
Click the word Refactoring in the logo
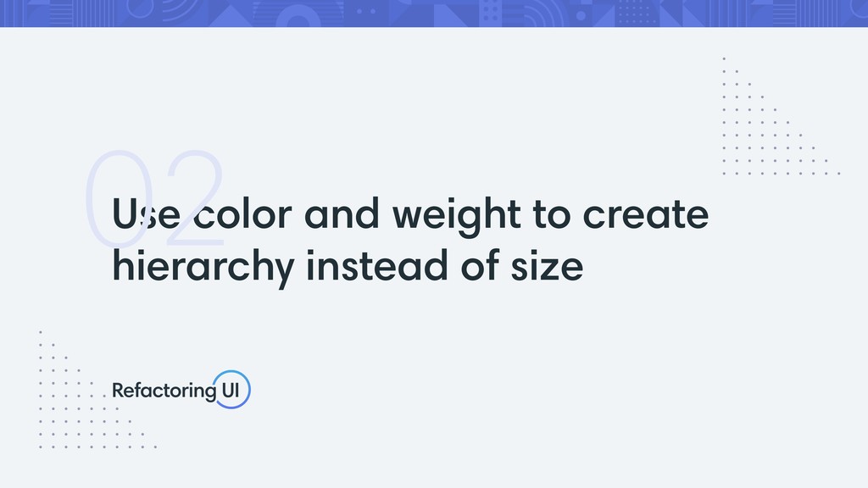[164, 391]
